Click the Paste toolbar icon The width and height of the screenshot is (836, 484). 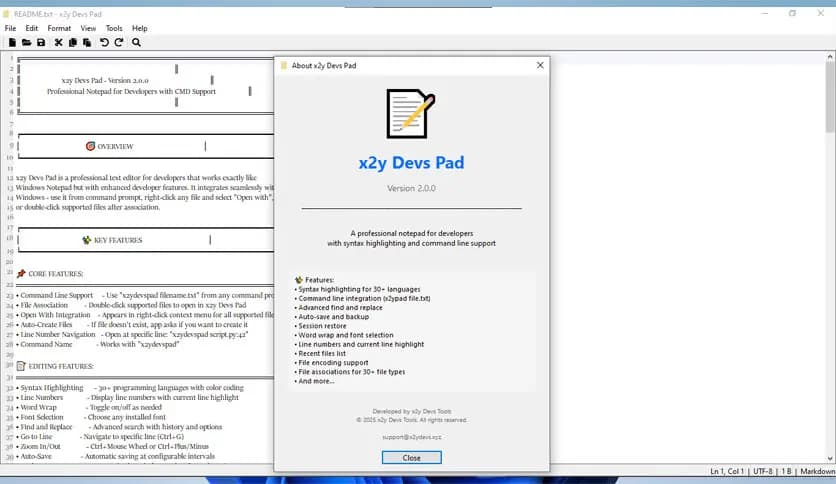(87, 42)
